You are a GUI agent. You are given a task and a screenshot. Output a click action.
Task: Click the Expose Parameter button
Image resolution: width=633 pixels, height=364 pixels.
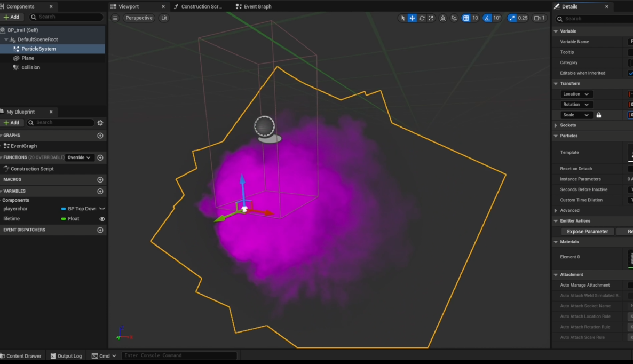tap(587, 232)
